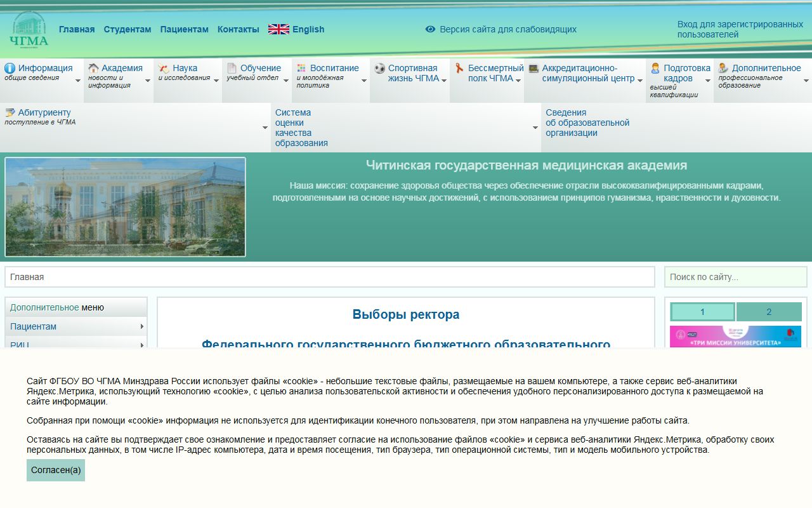Select banner slide tab 1
This screenshot has height=508, width=812.
pyautogui.click(x=702, y=312)
